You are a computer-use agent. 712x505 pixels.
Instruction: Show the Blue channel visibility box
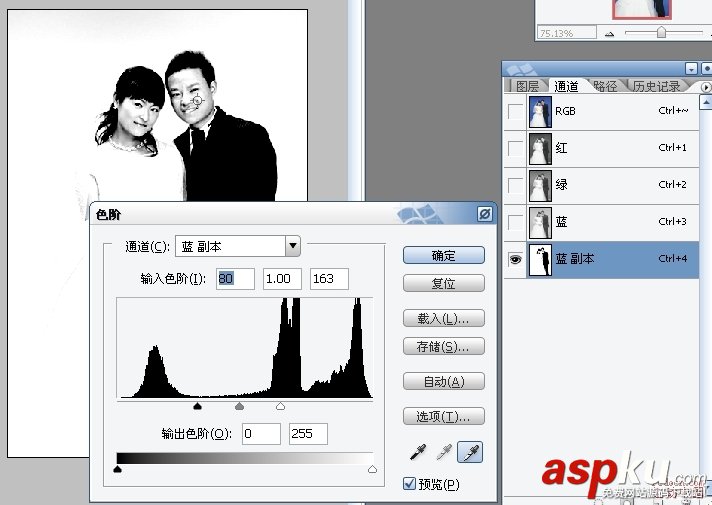(x=515, y=223)
